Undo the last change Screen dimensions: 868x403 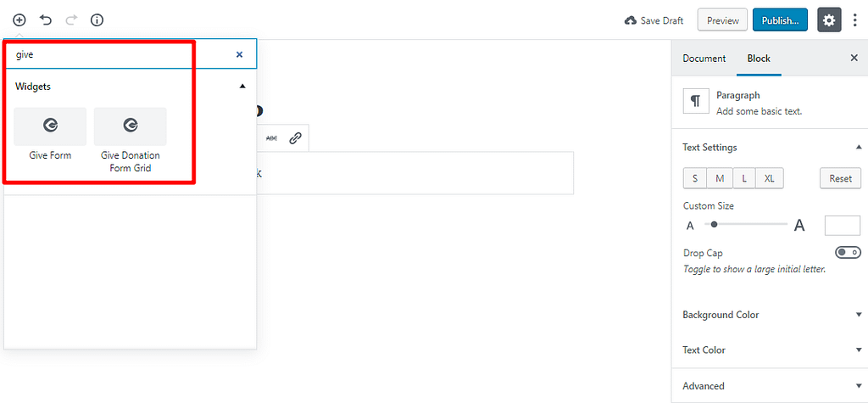(46, 20)
